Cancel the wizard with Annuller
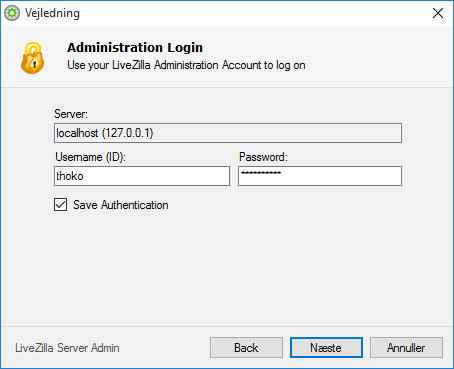454x369 pixels. point(406,348)
